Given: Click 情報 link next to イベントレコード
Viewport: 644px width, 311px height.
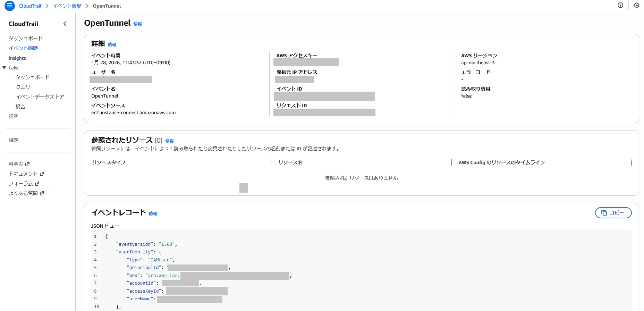Looking at the screenshot, I should pos(153,213).
